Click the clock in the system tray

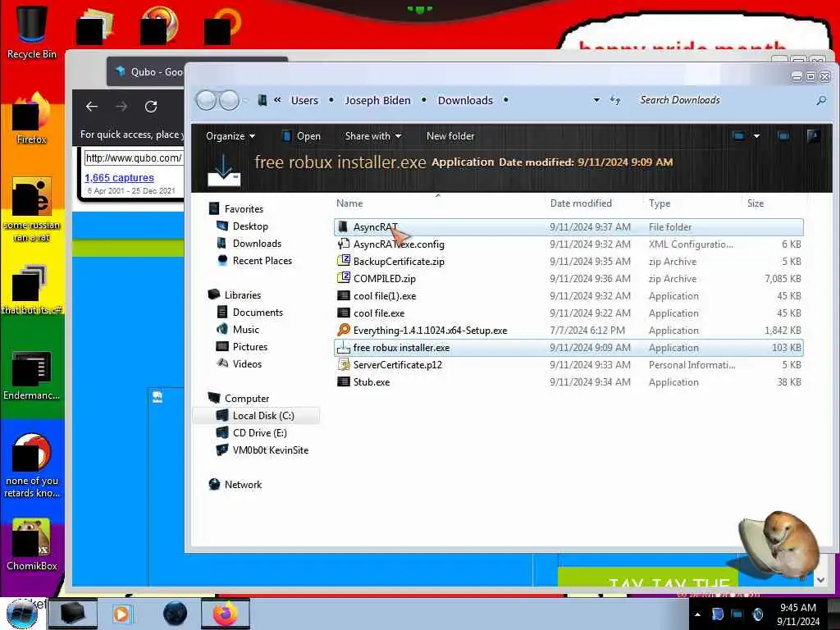(797, 614)
